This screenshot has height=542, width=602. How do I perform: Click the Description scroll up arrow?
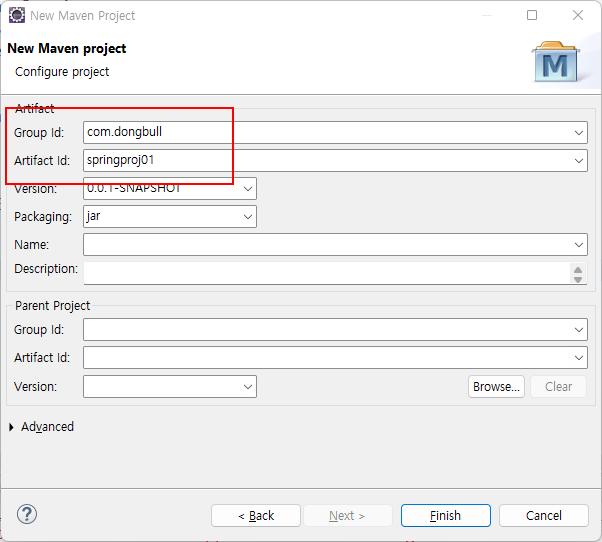[578, 269]
